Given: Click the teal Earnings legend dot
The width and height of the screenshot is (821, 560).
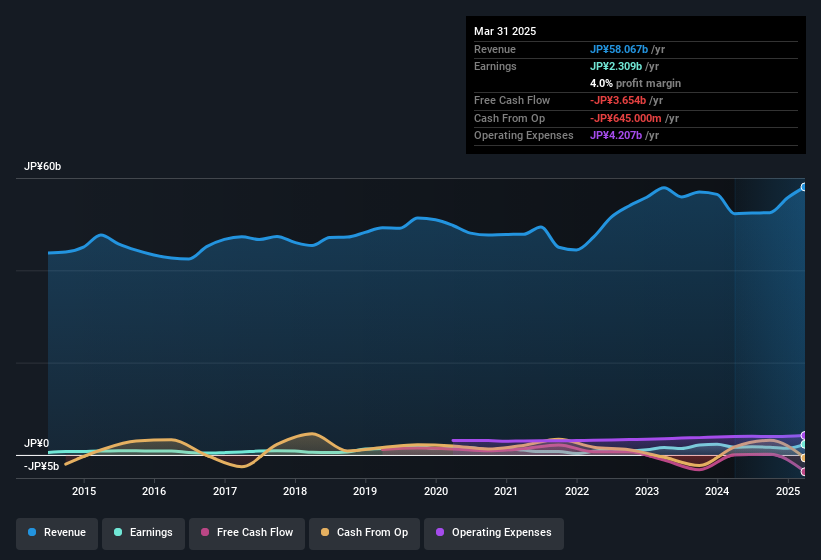Looking at the screenshot, I should (118, 532).
